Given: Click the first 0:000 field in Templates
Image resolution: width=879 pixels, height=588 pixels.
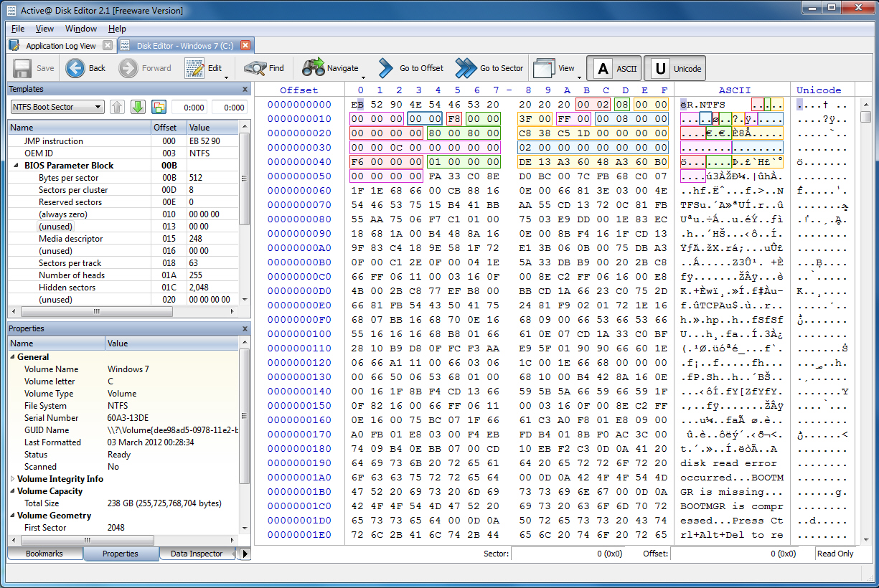Looking at the screenshot, I should [189, 107].
